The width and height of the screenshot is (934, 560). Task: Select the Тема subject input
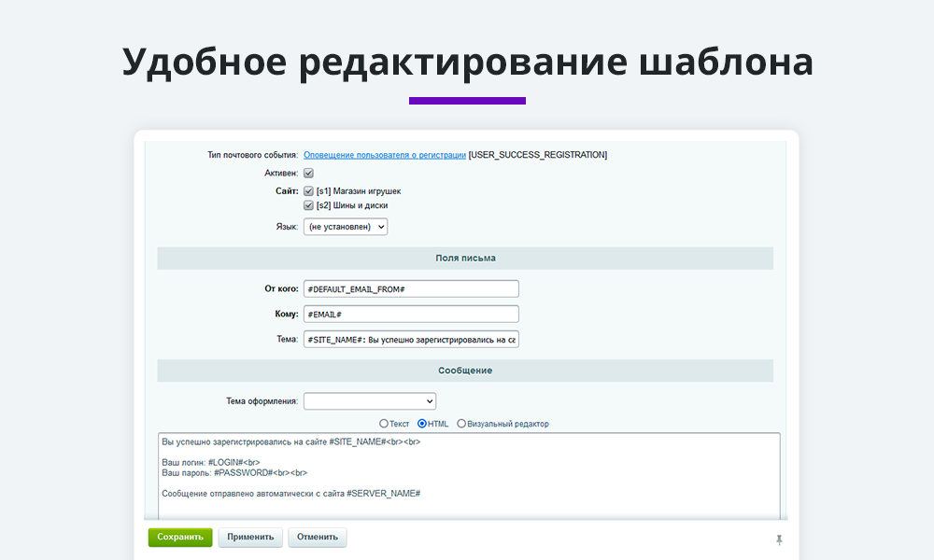411,340
